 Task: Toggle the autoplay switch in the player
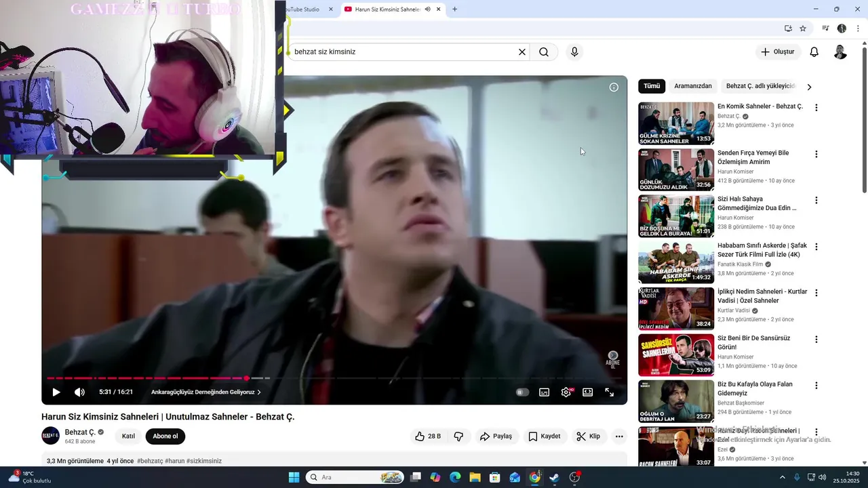521,392
